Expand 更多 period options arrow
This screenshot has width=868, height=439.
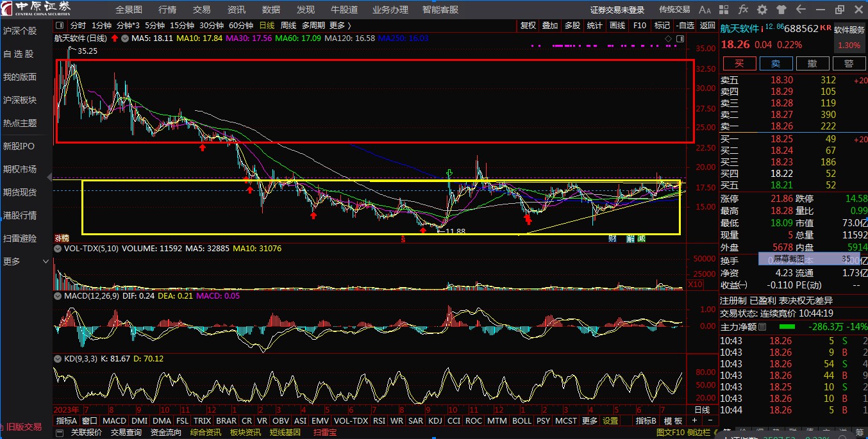point(349,26)
